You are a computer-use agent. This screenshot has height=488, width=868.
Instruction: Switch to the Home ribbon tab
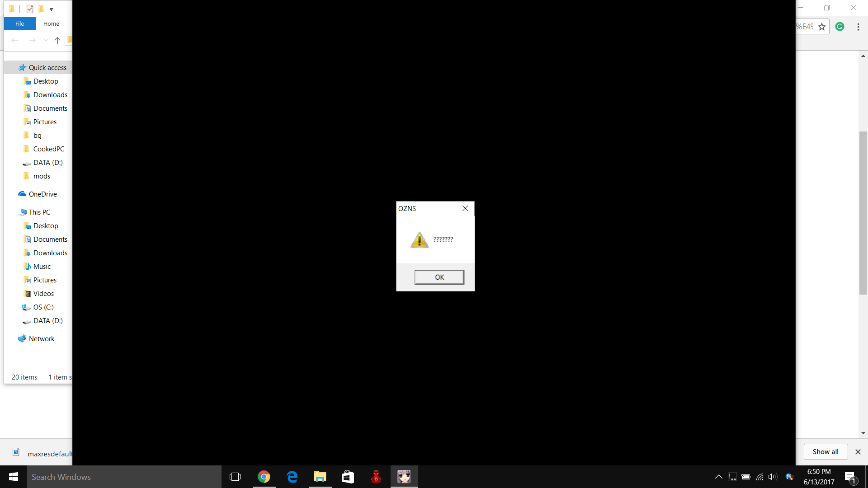(51, 23)
